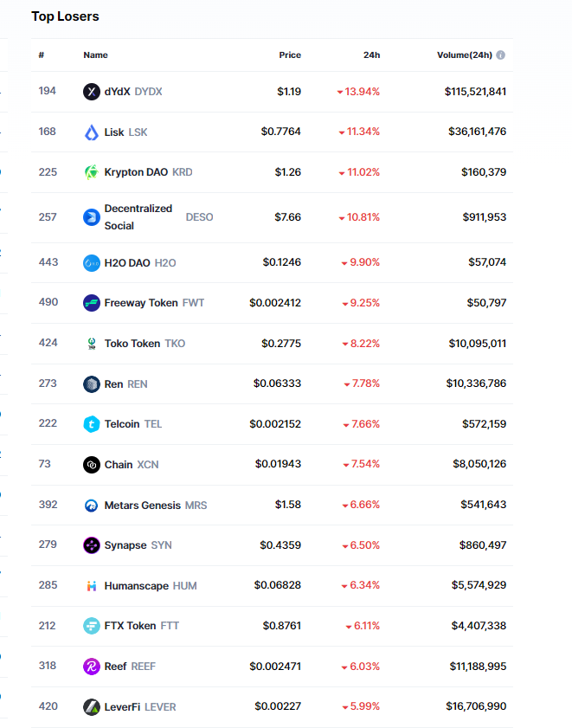Click the Lisk droplet logo icon
572x728 pixels.
pyautogui.click(x=92, y=132)
